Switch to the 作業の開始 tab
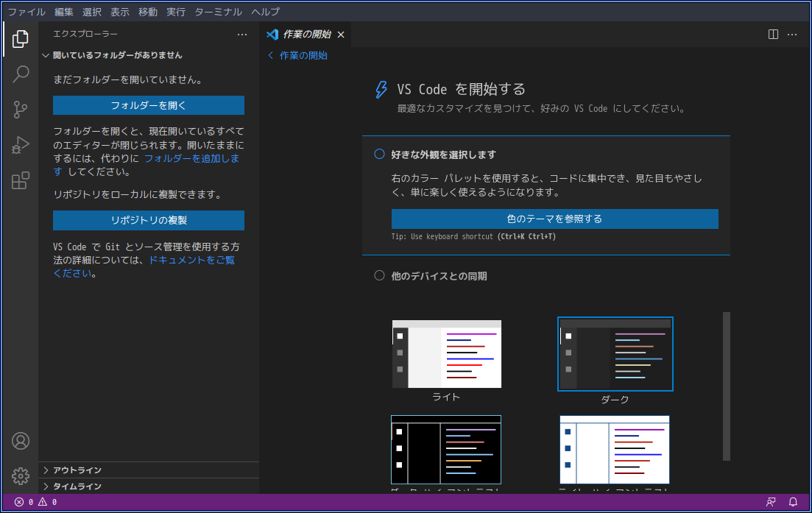The image size is (812, 513). point(306,35)
